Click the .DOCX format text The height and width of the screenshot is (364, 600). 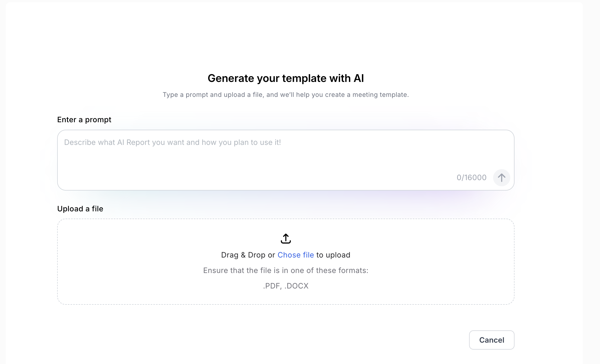click(x=297, y=286)
